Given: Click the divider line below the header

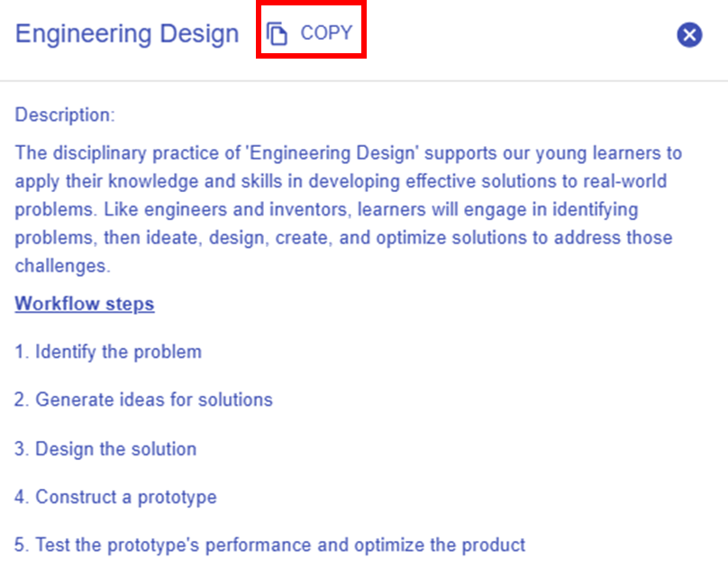Looking at the screenshot, I should 364,81.
